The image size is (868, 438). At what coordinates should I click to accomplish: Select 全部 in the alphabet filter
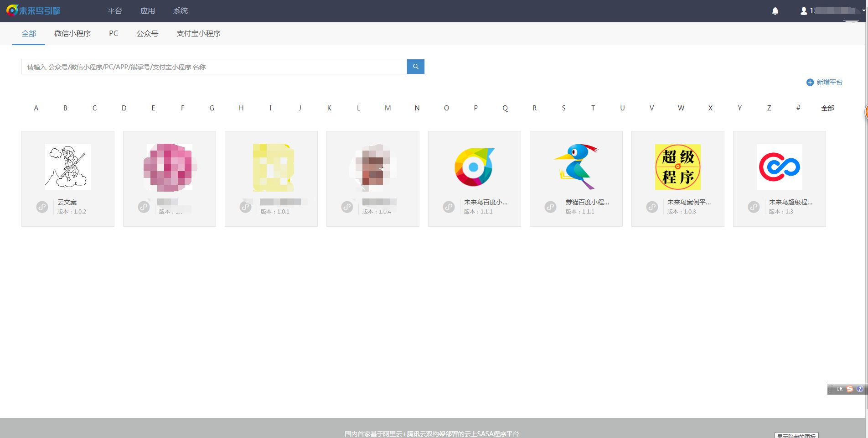(x=827, y=108)
